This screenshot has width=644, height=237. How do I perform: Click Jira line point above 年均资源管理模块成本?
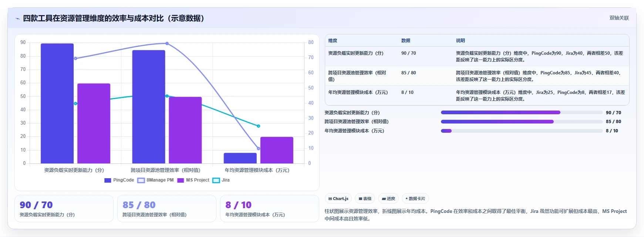pyautogui.click(x=258, y=126)
